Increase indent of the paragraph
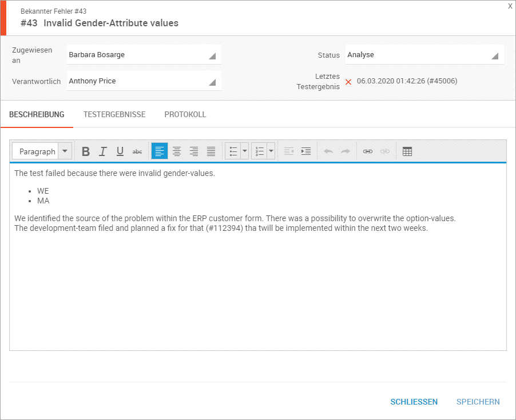The height and width of the screenshot is (420, 516). (x=306, y=151)
